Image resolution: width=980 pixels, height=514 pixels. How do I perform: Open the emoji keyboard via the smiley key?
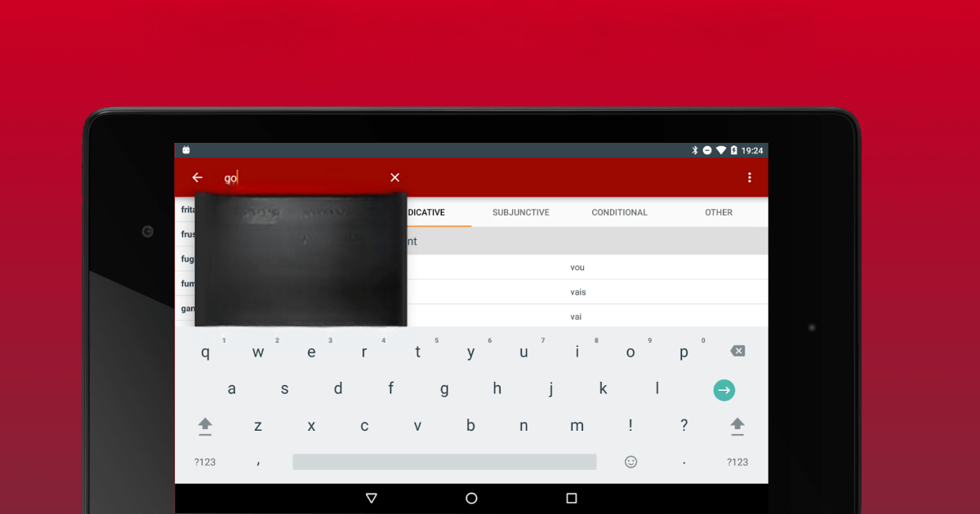(630, 462)
